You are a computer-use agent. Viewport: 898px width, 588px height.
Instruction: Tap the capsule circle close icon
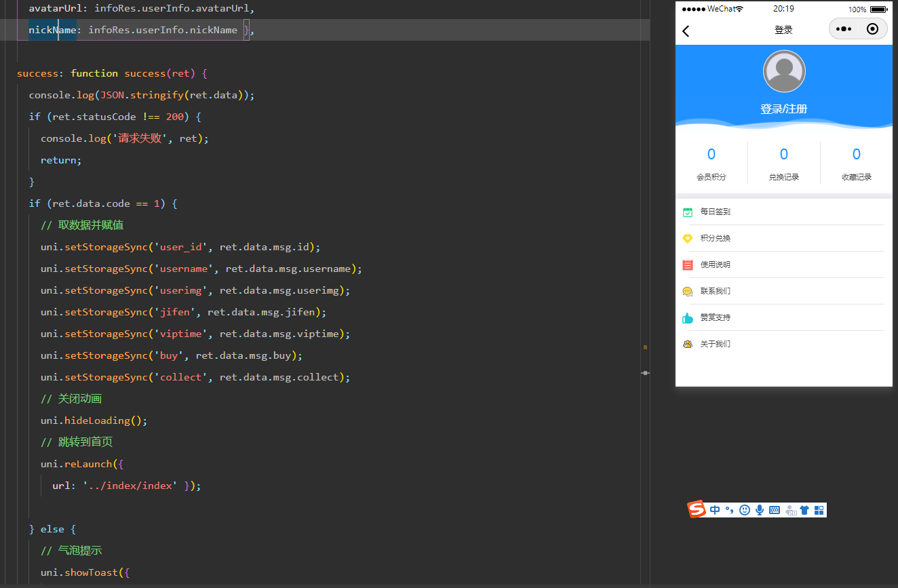pos(873,29)
